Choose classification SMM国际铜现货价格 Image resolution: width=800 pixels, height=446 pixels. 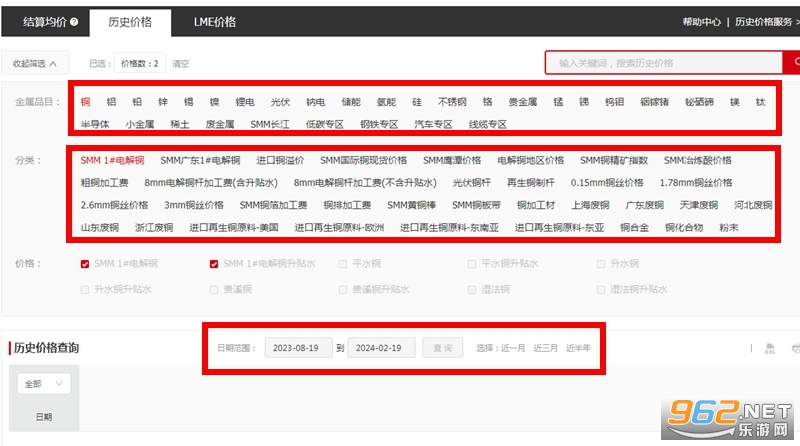click(363, 160)
